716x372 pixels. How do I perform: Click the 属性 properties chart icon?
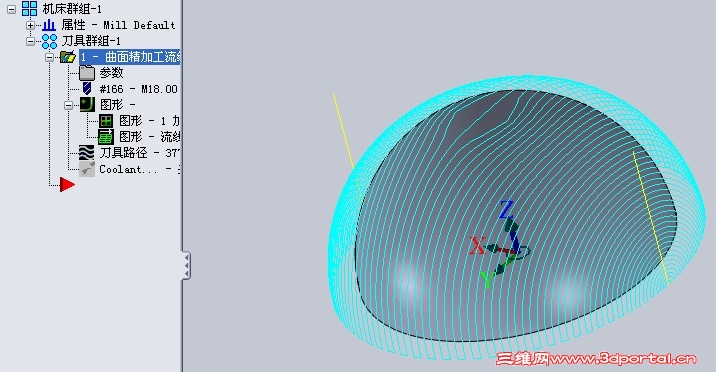pos(49,25)
